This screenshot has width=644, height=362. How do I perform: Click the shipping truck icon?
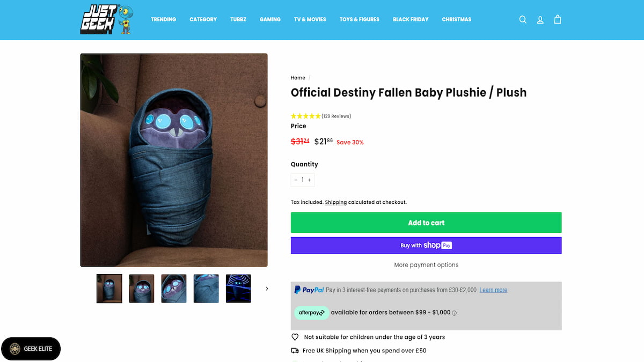(295, 350)
